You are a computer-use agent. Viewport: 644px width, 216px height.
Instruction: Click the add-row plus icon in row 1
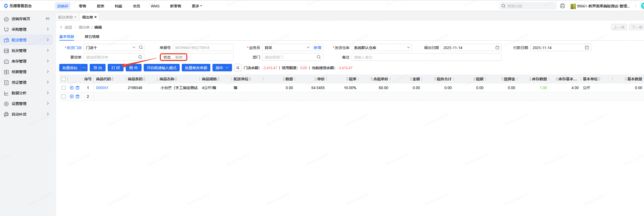point(72,88)
